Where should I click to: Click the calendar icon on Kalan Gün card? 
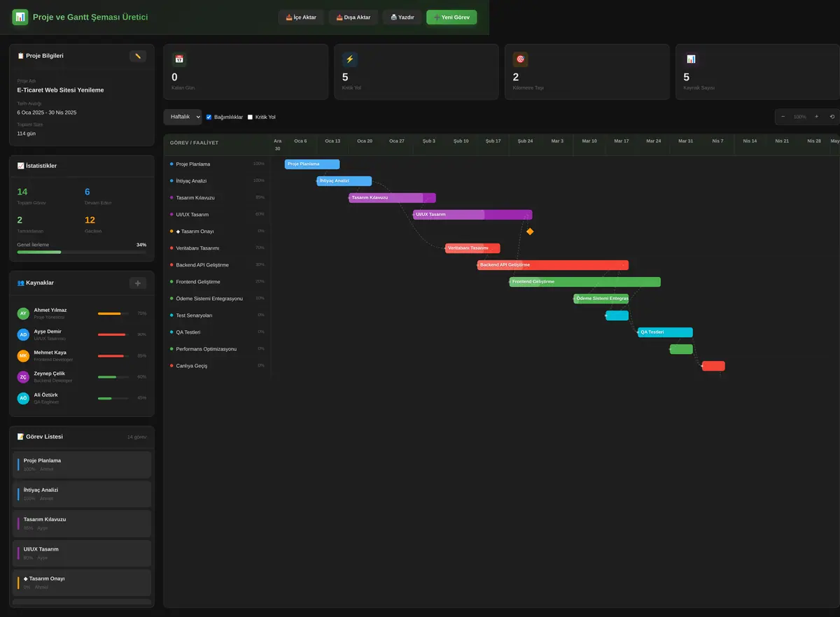179,59
